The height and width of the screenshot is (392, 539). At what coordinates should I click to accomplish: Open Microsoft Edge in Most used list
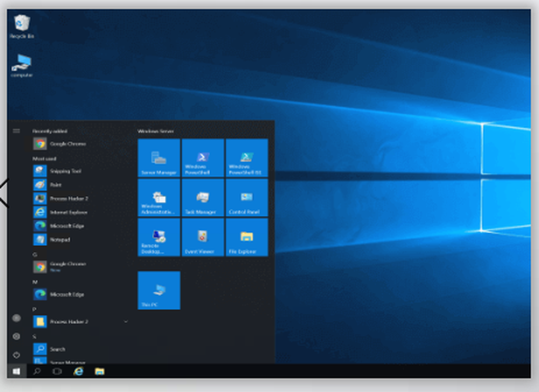point(80,226)
